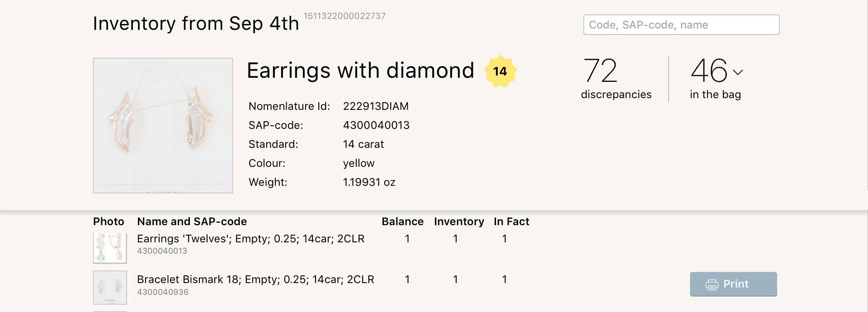Open Bracelet Bismark 18; Empty; 0.25 item
The width and height of the screenshot is (868, 312).
(x=255, y=279)
